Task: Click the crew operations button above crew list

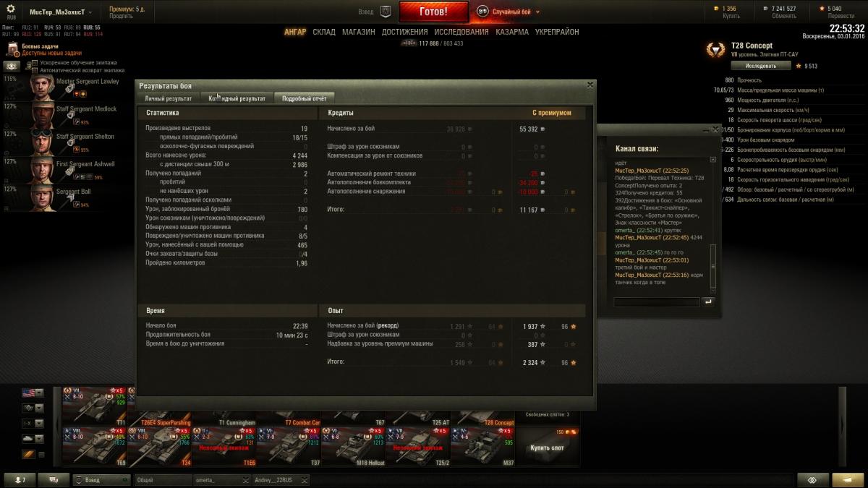Action: [x=13, y=66]
